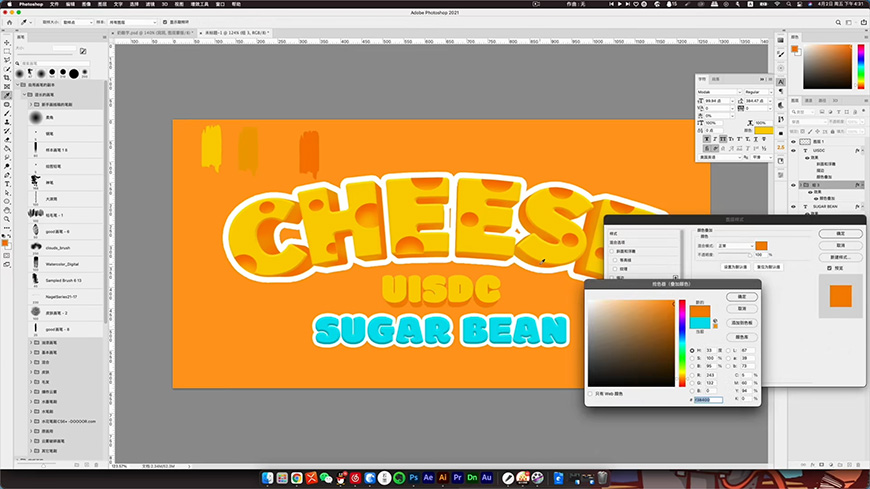
Task: Select the Crop tool
Action: click(x=6, y=77)
